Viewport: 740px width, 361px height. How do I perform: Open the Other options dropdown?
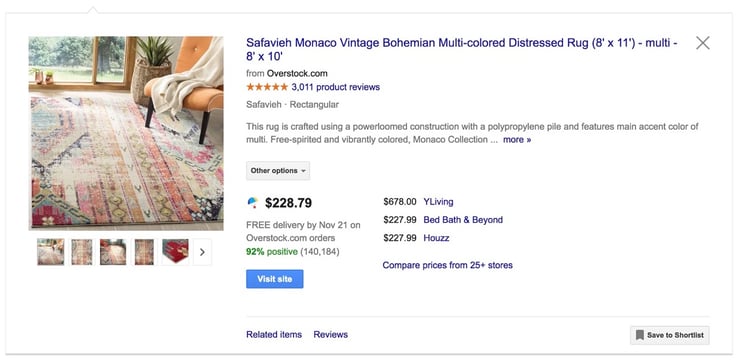point(278,171)
